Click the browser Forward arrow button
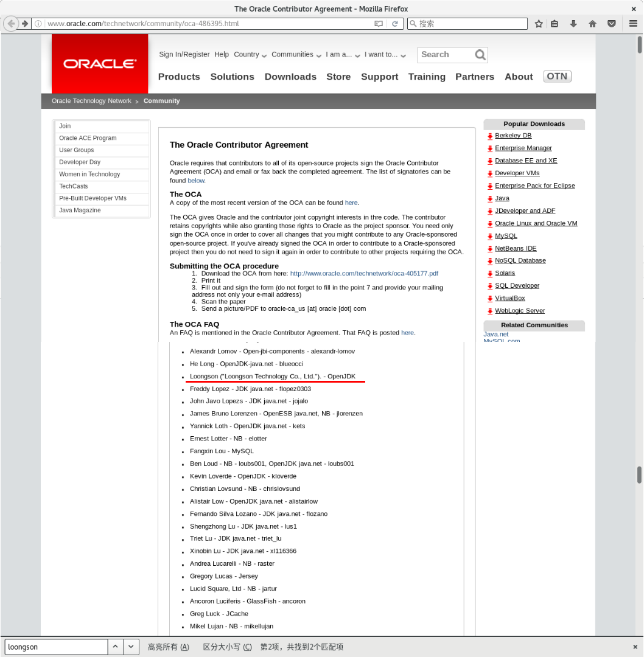The width and height of the screenshot is (644, 657). pos(25,24)
